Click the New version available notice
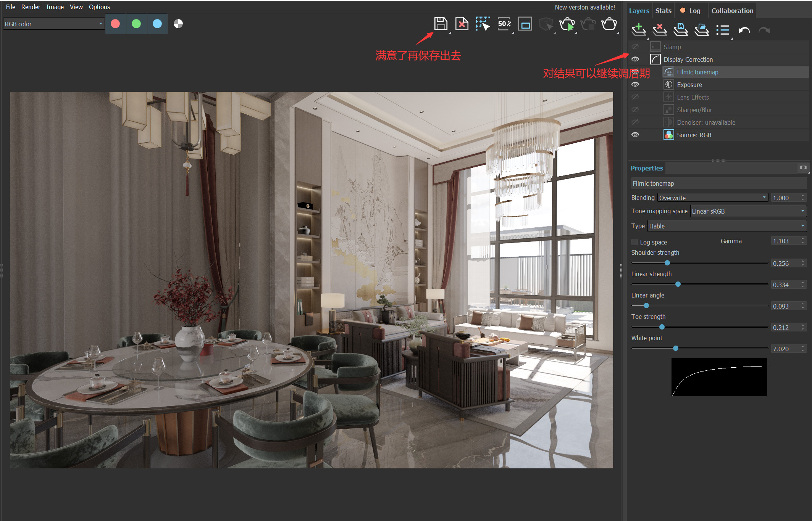This screenshot has height=521, width=812. pyautogui.click(x=585, y=7)
